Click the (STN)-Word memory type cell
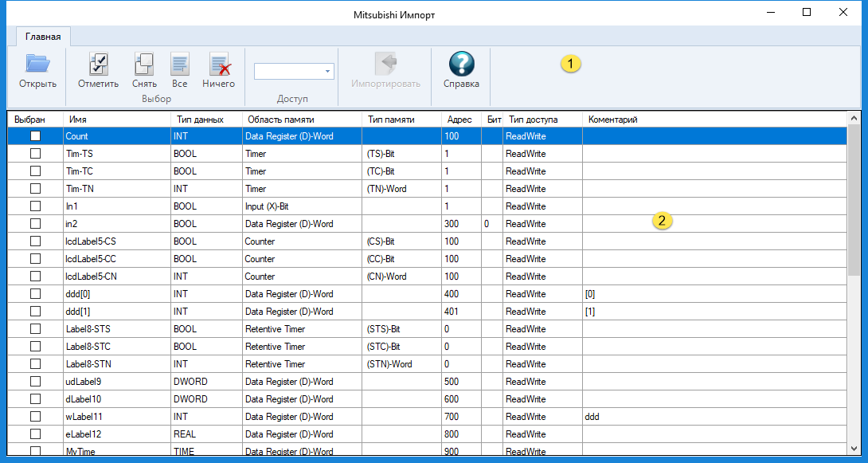Image resolution: width=868 pixels, height=463 pixels. 402,364
